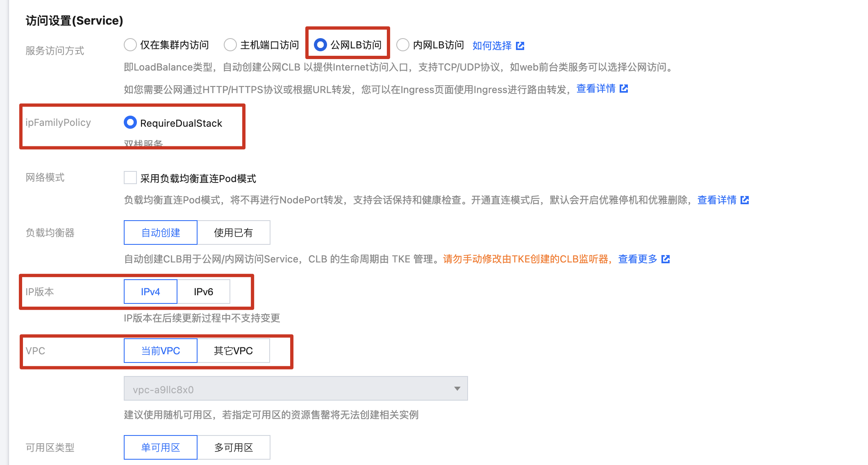
Task: Enable 采用负载均衡直连Pod模式 checkbox
Action: coord(130,178)
